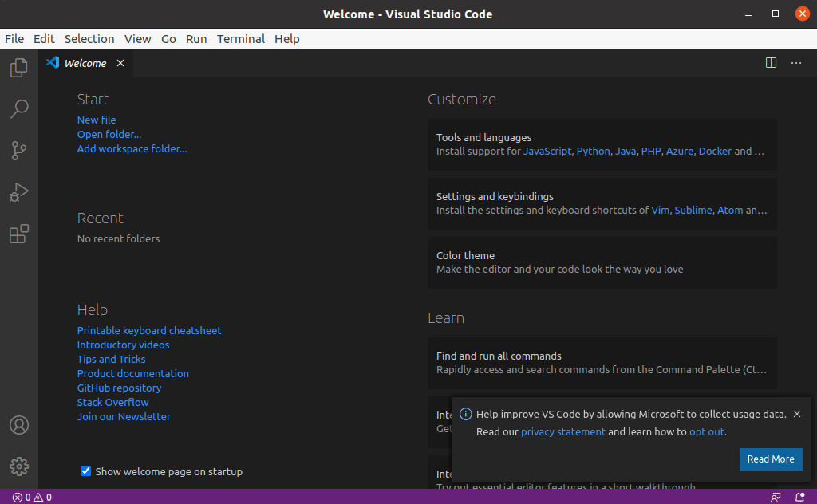Open the privacy statement link
This screenshot has width=817, height=504.
pos(562,431)
